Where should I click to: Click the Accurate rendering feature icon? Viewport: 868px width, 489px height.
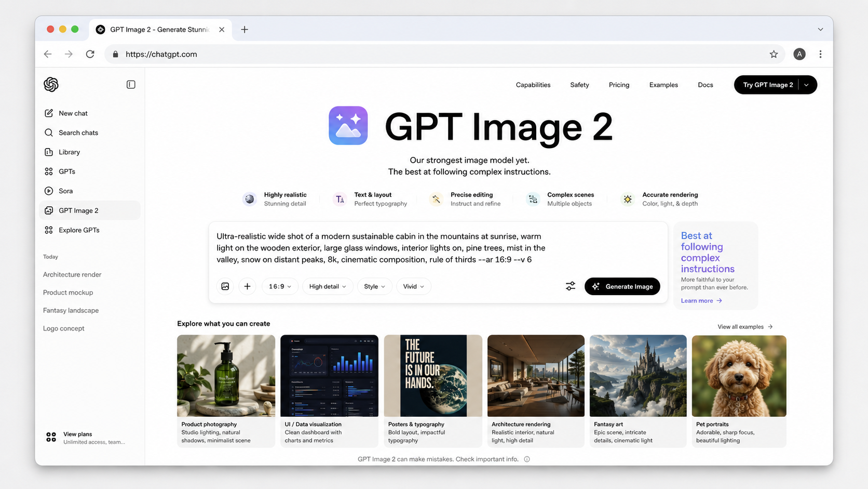pos(628,199)
